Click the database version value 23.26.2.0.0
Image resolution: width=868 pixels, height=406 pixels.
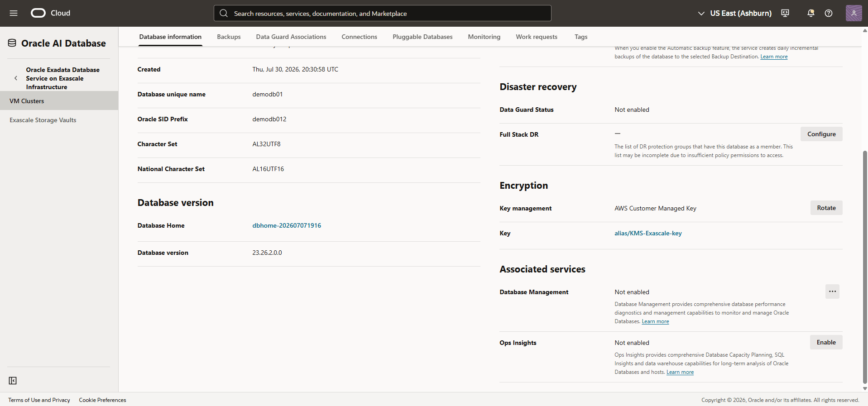click(267, 253)
